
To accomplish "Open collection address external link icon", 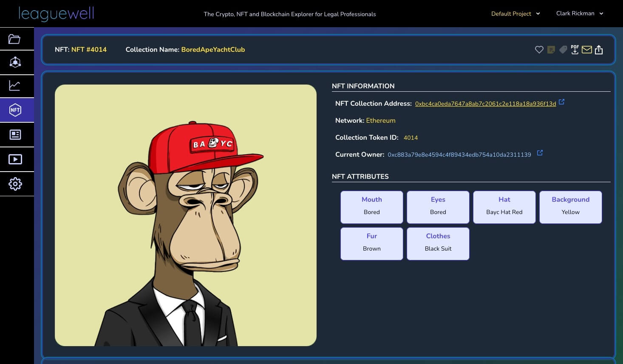I will pos(561,102).
